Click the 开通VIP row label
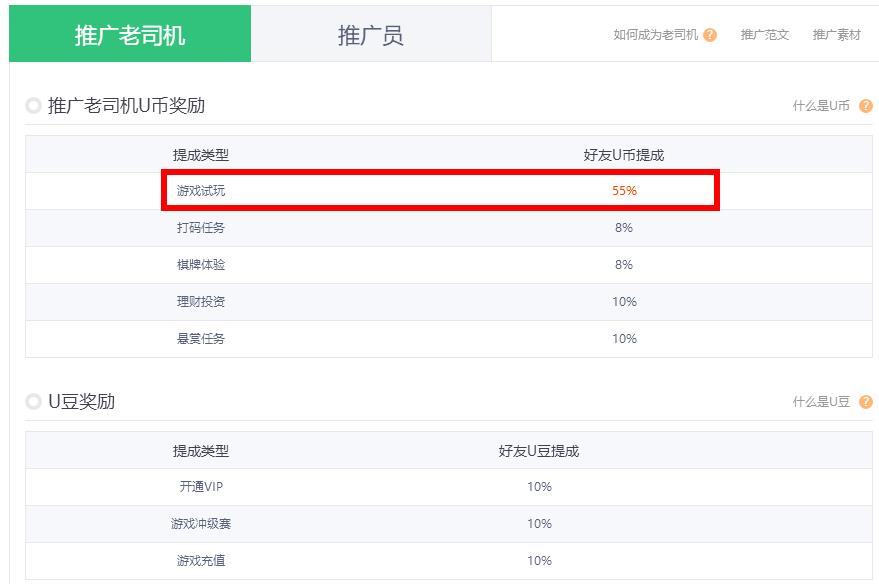The image size is (879, 584). pos(201,486)
